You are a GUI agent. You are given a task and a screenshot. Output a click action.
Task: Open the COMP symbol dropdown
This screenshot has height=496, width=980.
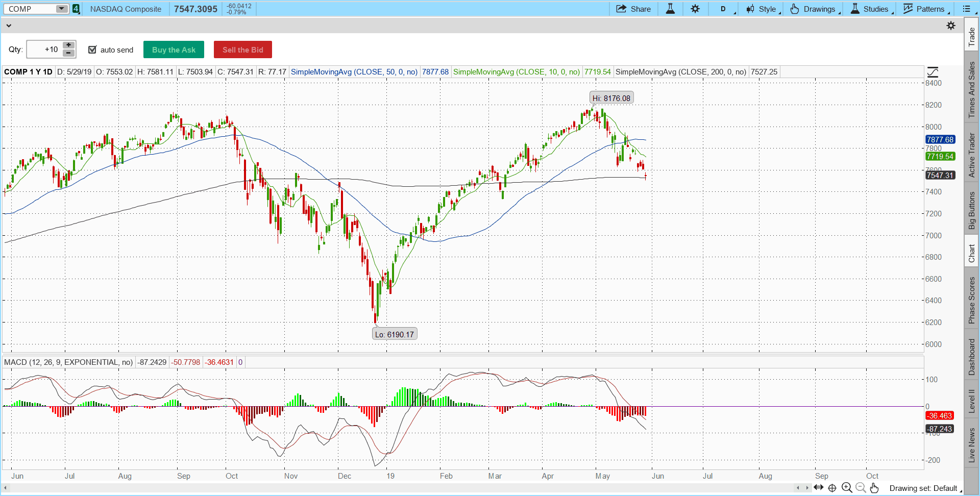pyautogui.click(x=62, y=9)
